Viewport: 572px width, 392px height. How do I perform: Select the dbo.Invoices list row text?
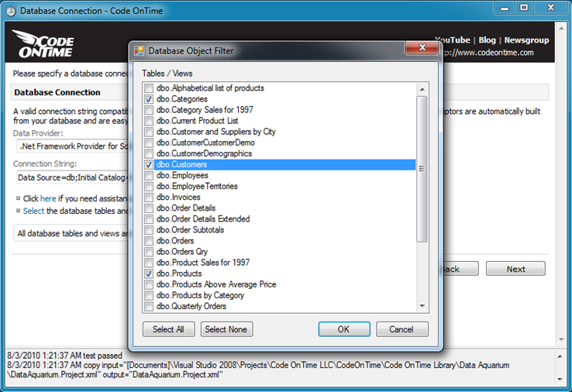click(x=178, y=198)
